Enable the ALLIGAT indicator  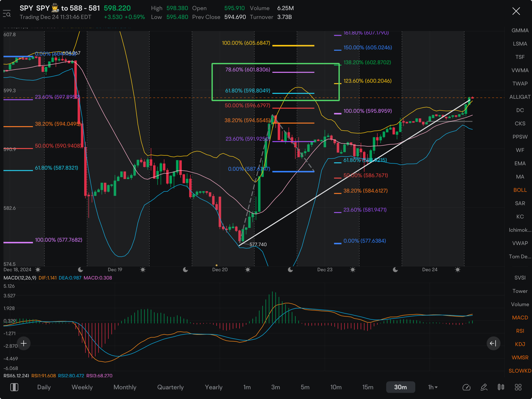[x=520, y=97]
